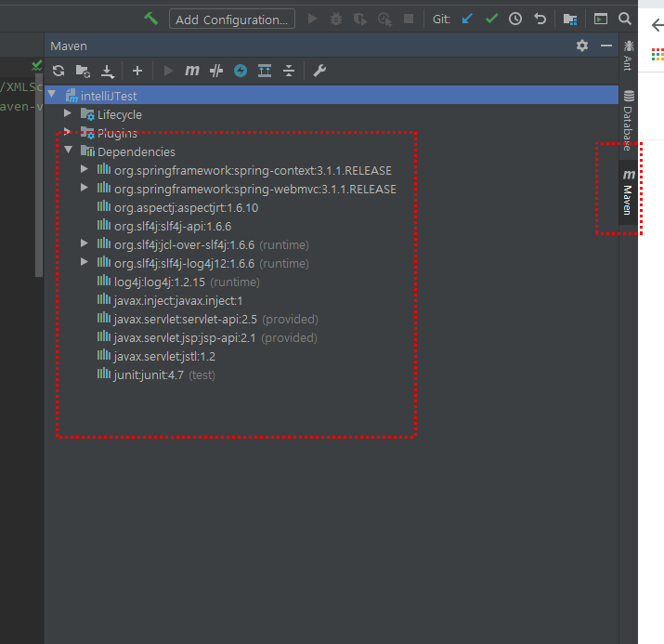This screenshot has width=664, height=644.
Task: Select the Lifecycle tree item
Action: point(120,115)
